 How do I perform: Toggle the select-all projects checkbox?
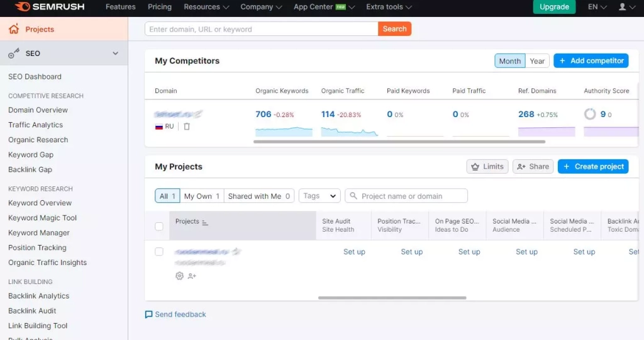159,226
